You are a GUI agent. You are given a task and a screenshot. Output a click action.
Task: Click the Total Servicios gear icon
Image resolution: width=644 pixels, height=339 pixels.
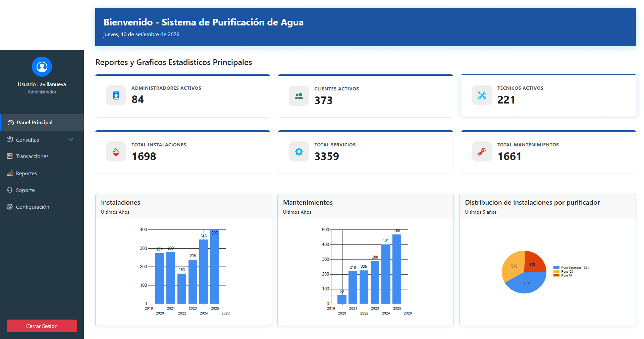[299, 152]
